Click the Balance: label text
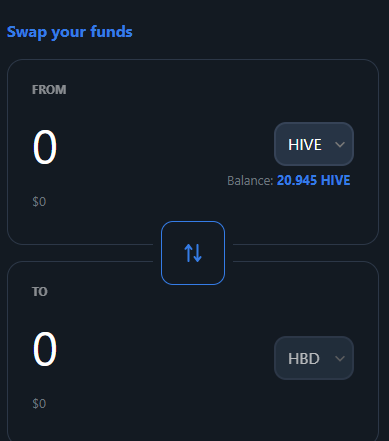Image resolution: width=389 pixels, height=441 pixels. coord(250,181)
